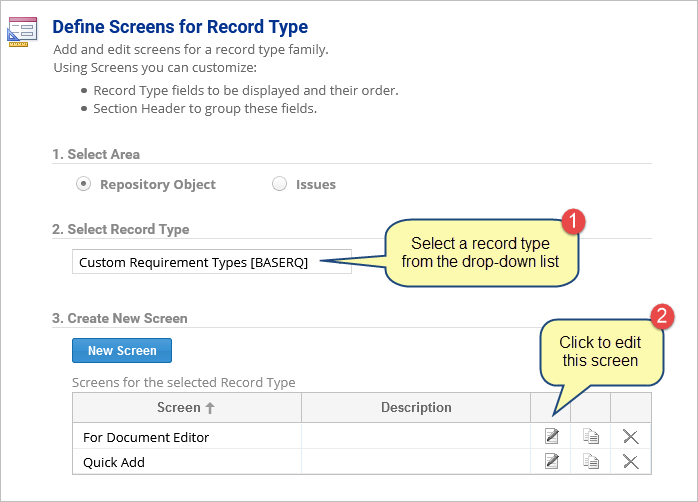Edit the Quick Add screen

(x=552, y=461)
